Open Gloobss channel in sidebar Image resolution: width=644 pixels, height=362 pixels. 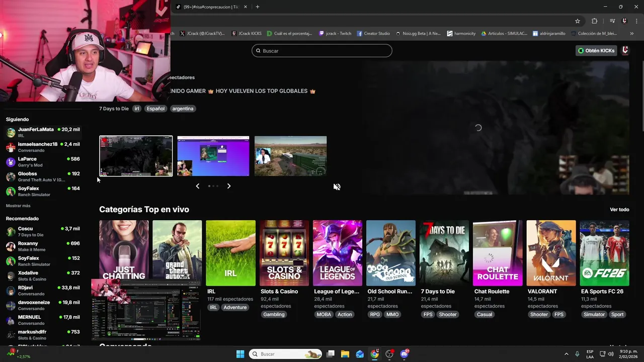(43, 176)
